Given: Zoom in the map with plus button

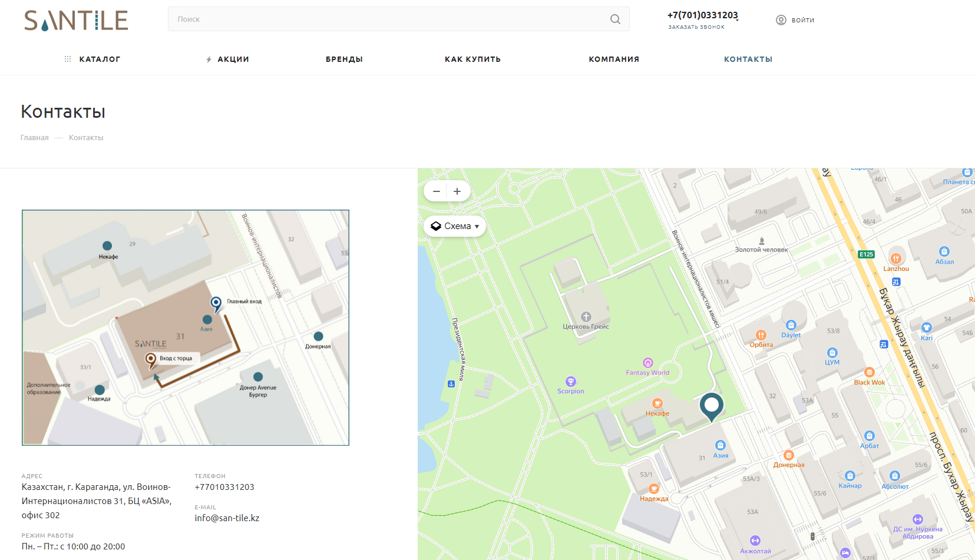Looking at the screenshot, I should tap(457, 191).
